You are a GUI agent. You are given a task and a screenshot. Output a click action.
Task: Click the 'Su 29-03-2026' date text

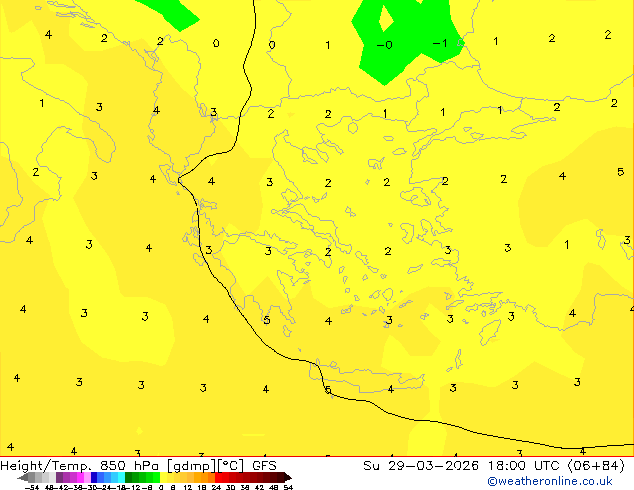(x=421, y=466)
